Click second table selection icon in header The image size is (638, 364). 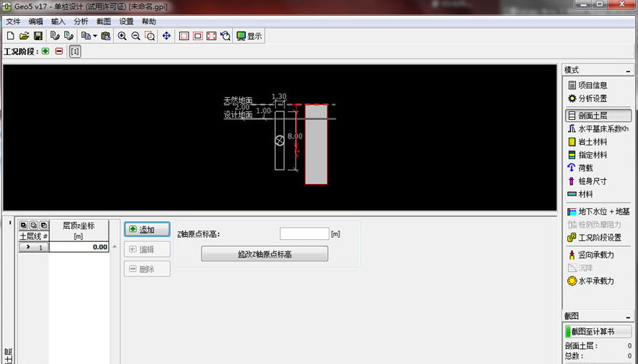[34, 225]
